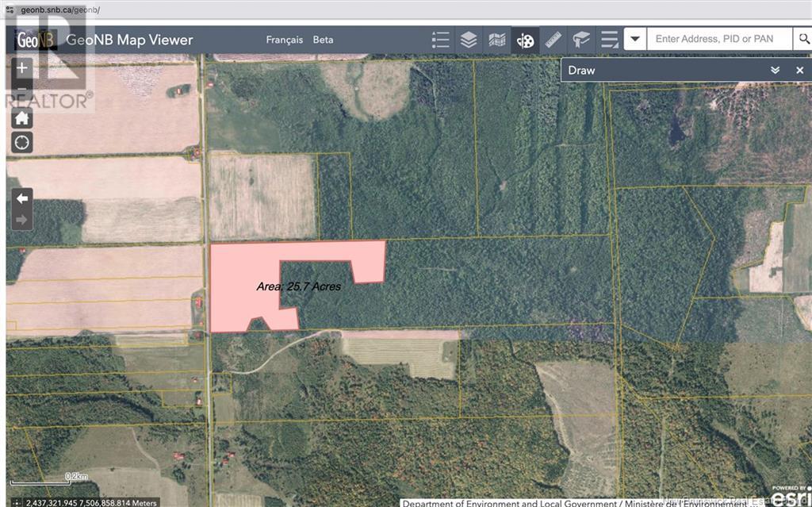Viewport: 812px width, 507px height.
Task: Click the search magnifier icon
Action: coord(803,39)
